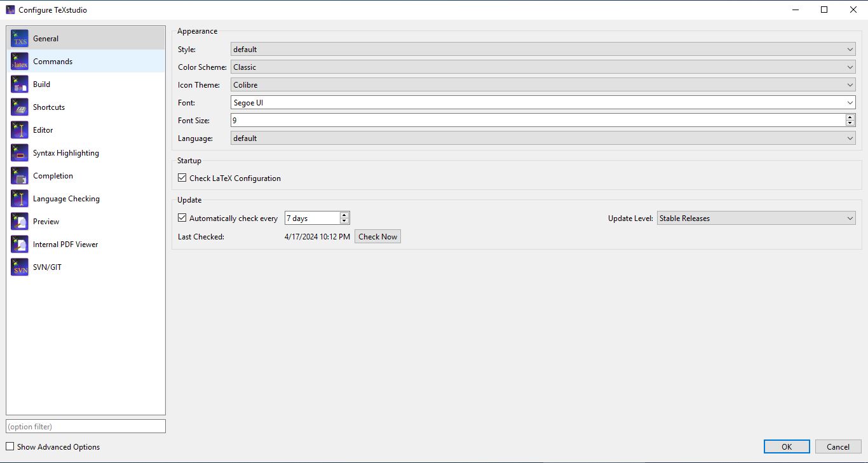Click the Check Now button
Viewport: 868px width, 463px height.
pyautogui.click(x=377, y=237)
